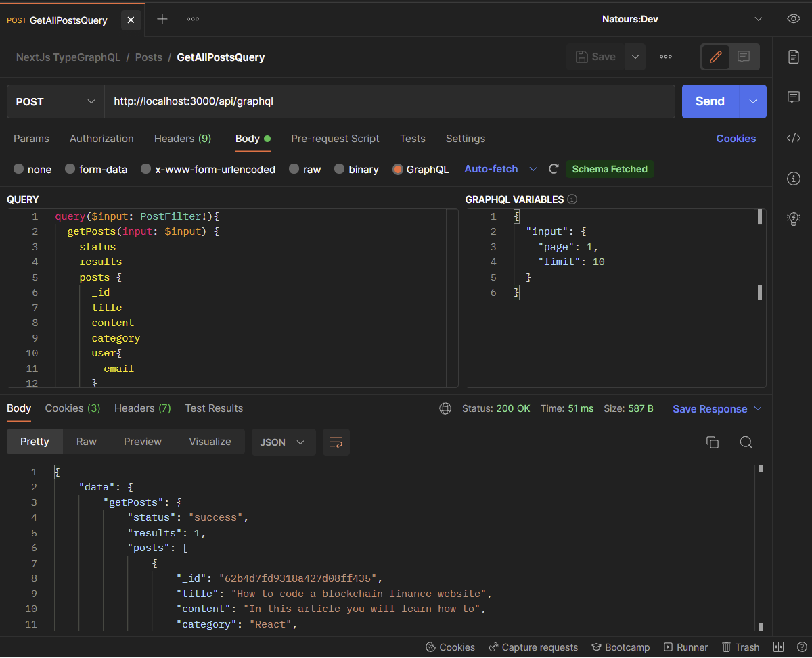
Task: Open a new request tab with plus icon
Action: [x=162, y=19]
